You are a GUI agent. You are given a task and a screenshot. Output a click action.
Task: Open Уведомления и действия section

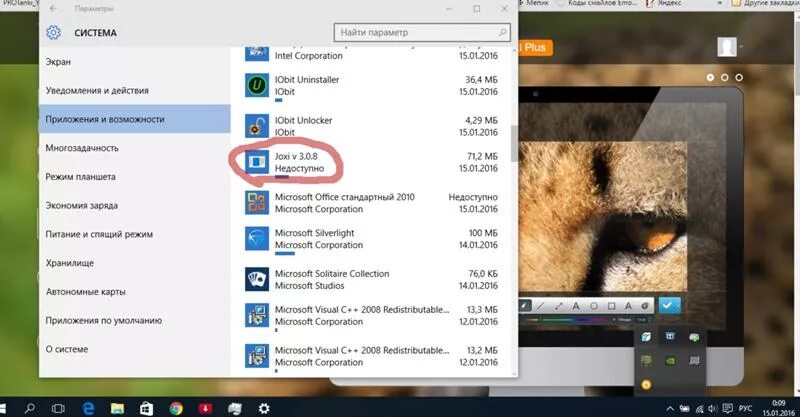tap(97, 90)
